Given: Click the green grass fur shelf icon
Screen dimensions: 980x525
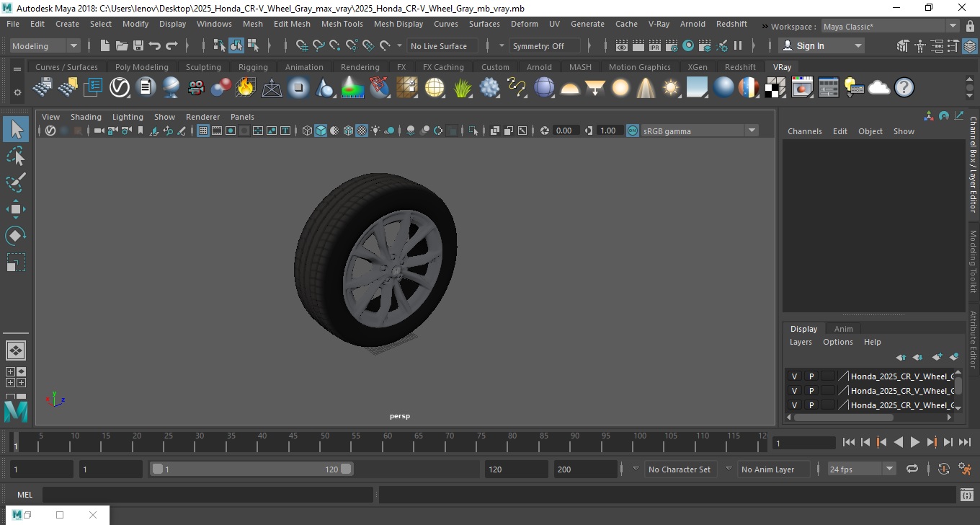Looking at the screenshot, I should pyautogui.click(x=462, y=88).
